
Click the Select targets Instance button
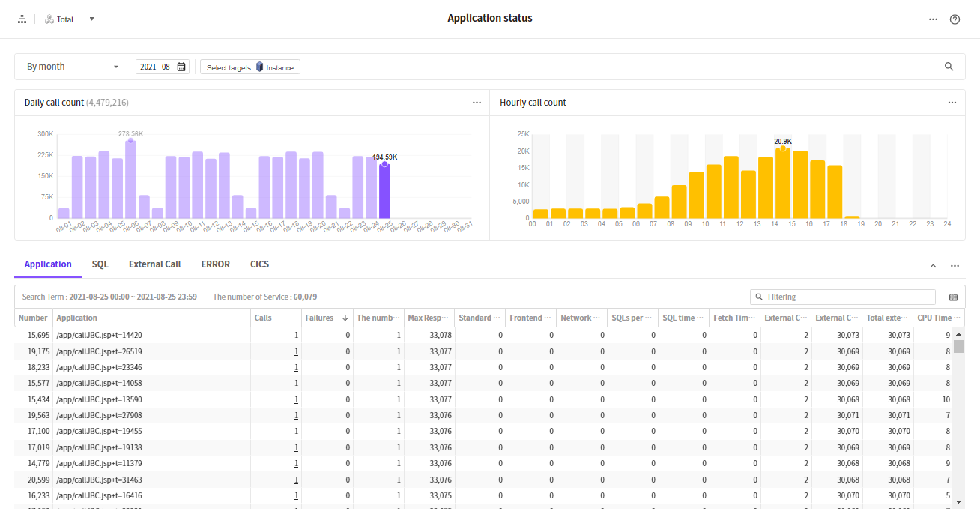click(250, 67)
